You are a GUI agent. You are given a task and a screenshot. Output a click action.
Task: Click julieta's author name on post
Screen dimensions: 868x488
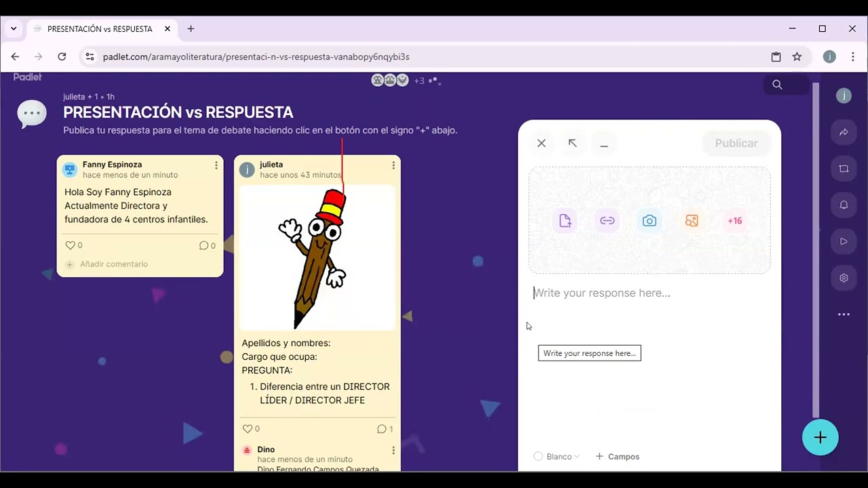tap(271, 165)
